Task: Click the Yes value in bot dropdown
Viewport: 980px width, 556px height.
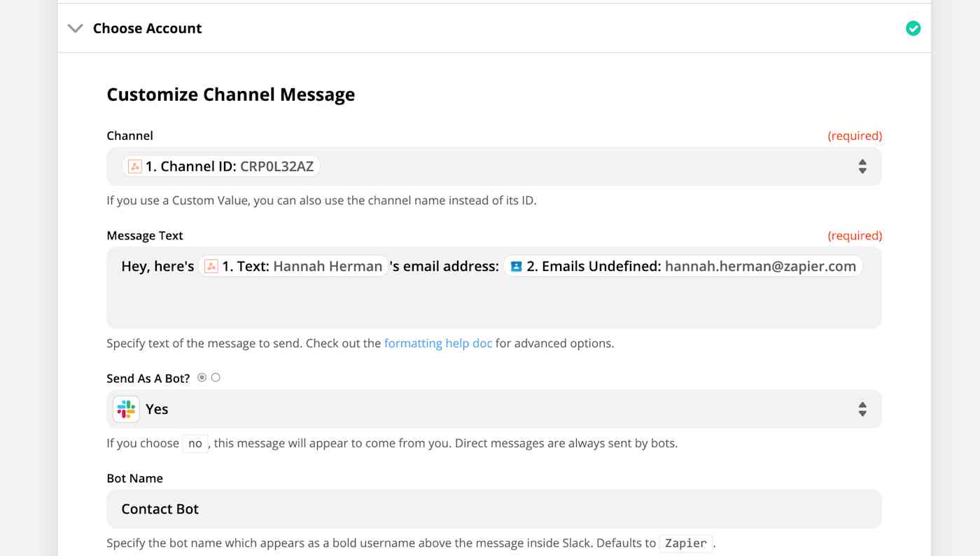Action: [x=157, y=410]
